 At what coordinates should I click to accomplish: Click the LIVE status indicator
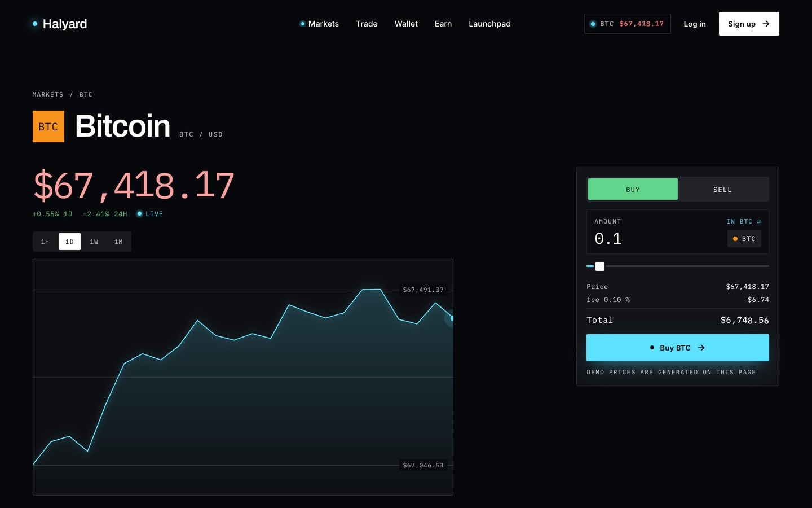[149, 214]
